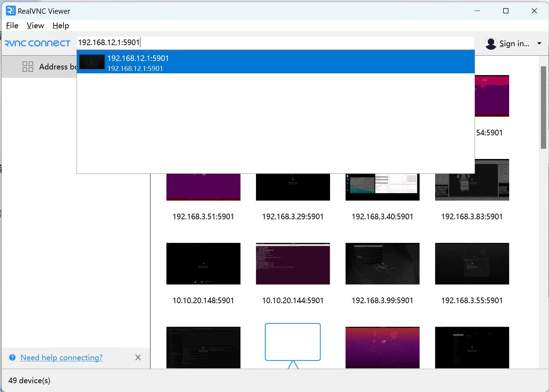Viewport: 549px width, 392px height.
Task: Click the Sign in button
Action: (514, 43)
